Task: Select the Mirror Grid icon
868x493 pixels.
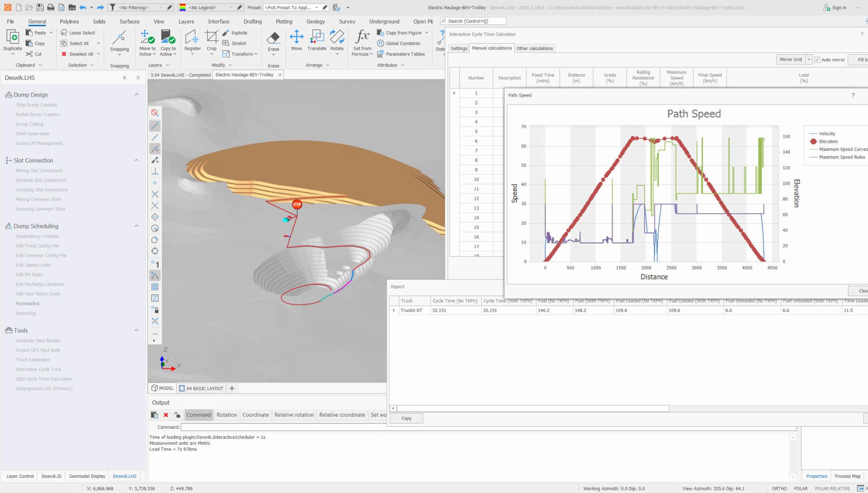Action: (790, 59)
